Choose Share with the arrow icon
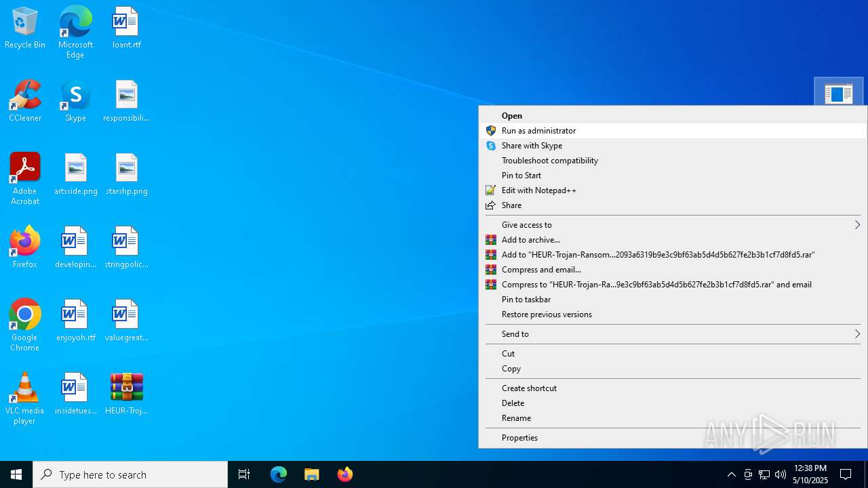868x488 pixels. click(x=673, y=205)
